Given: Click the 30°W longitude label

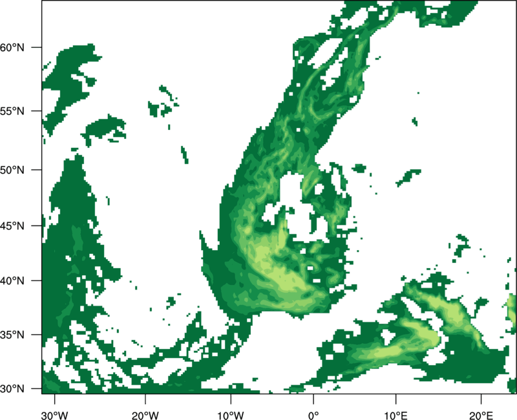Looking at the screenshot, I should (55, 415).
